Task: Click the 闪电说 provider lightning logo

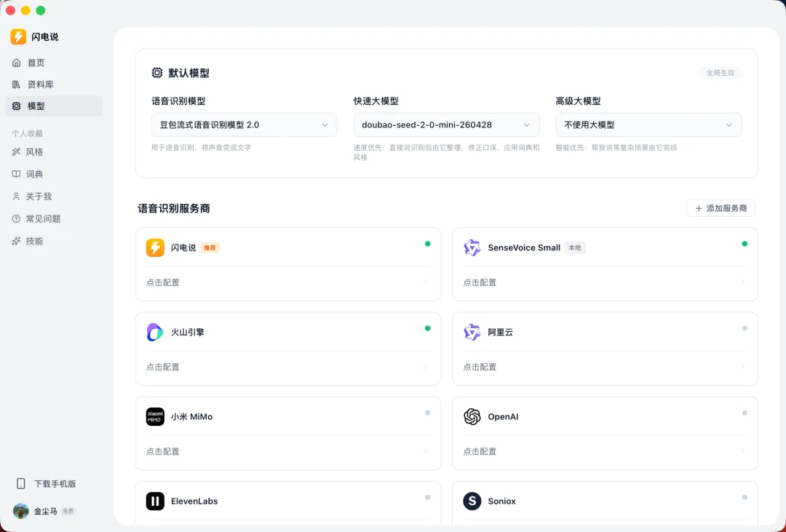Action: pos(155,247)
